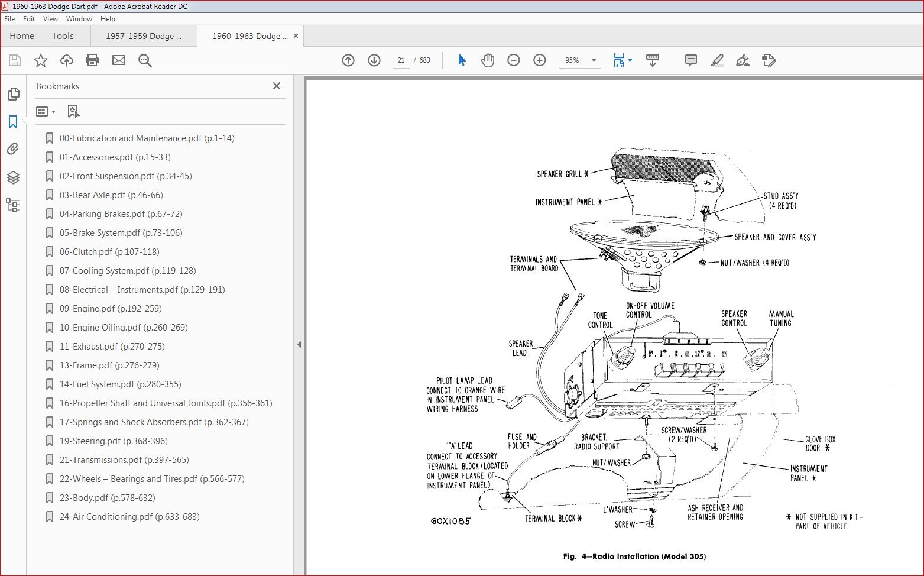Open 21-Transmissions.pdf bookmark
The height and width of the screenshot is (576, 924).
coord(124,460)
